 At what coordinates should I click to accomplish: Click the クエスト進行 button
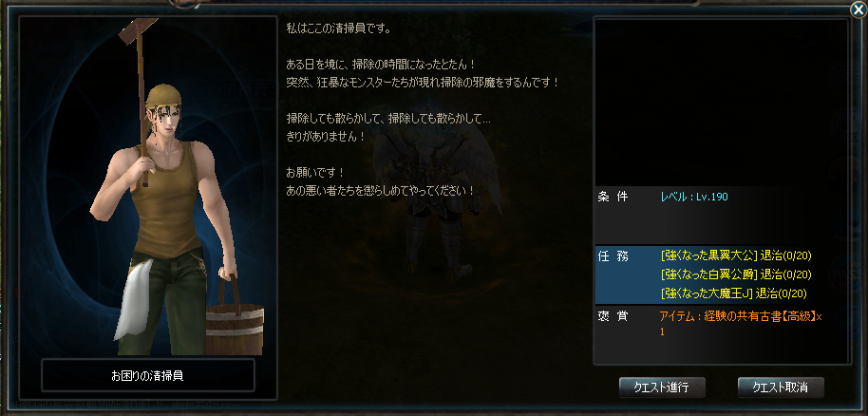tap(662, 388)
